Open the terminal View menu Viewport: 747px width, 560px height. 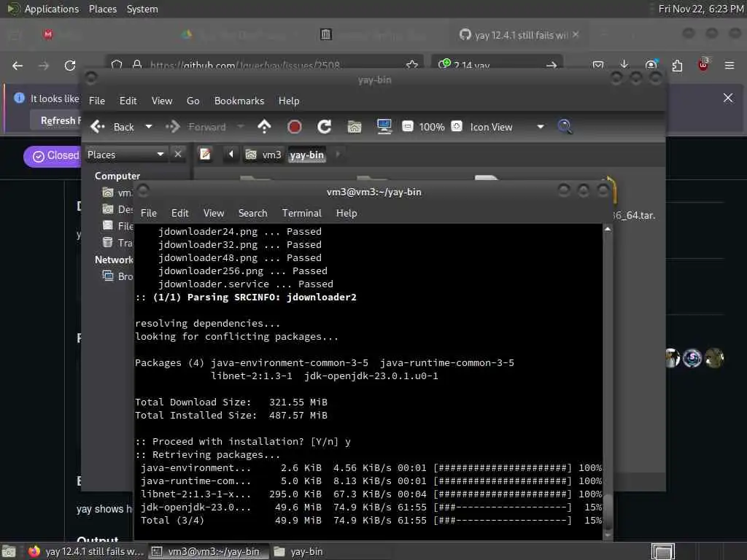(x=214, y=213)
